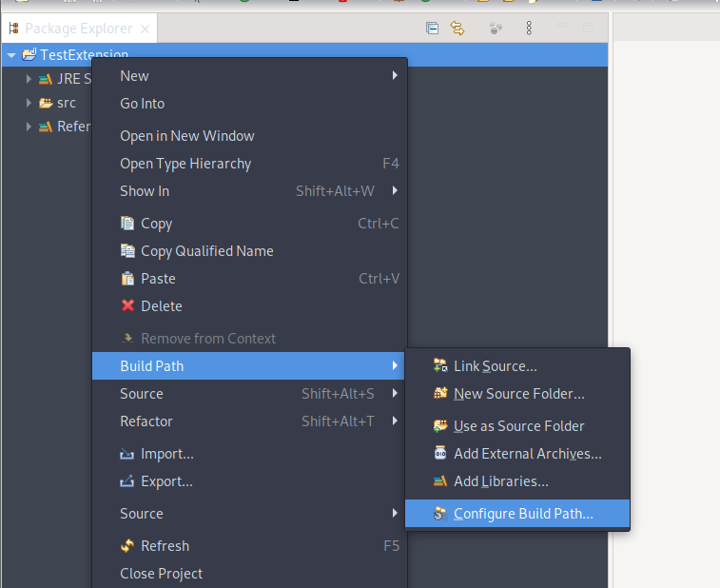Expand the src folder node
Image resolution: width=720 pixels, height=588 pixels.
point(29,103)
